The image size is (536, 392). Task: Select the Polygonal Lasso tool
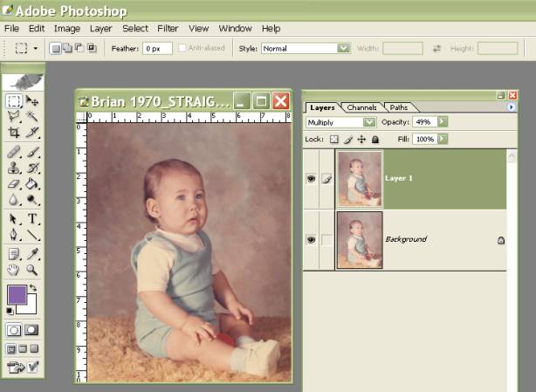coord(14,116)
